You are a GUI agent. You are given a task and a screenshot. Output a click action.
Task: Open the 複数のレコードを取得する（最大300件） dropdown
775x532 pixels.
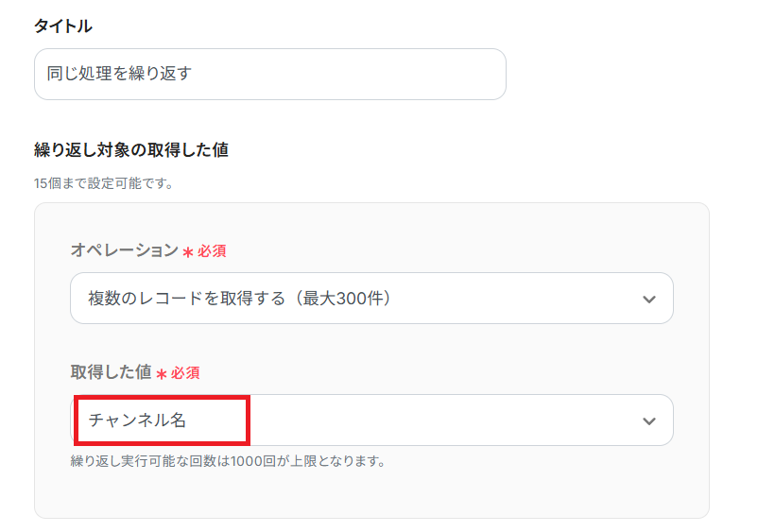[x=370, y=299]
